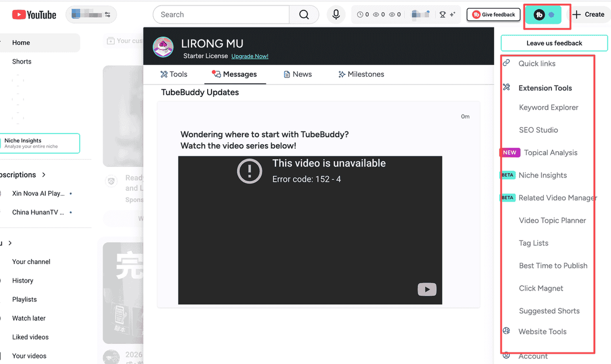This screenshot has height=364, width=611.
Task: Go to Home in the sidebar
Action: click(x=40, y=43)
